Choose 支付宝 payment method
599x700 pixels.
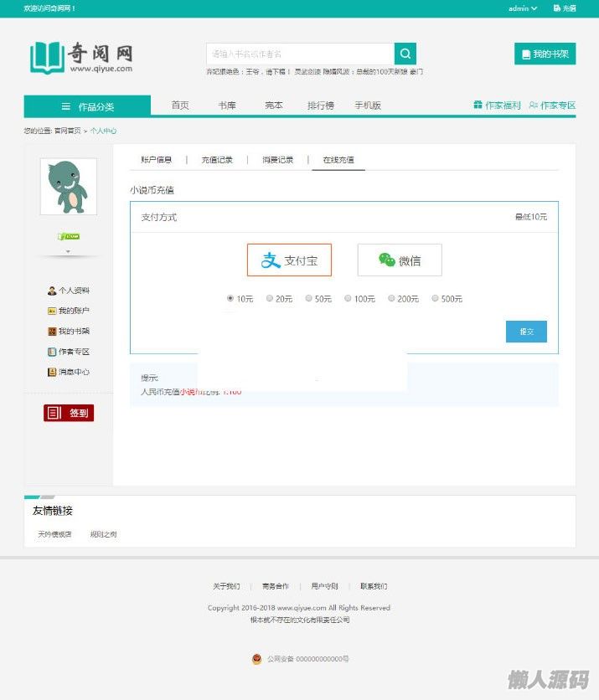[290, 260]
